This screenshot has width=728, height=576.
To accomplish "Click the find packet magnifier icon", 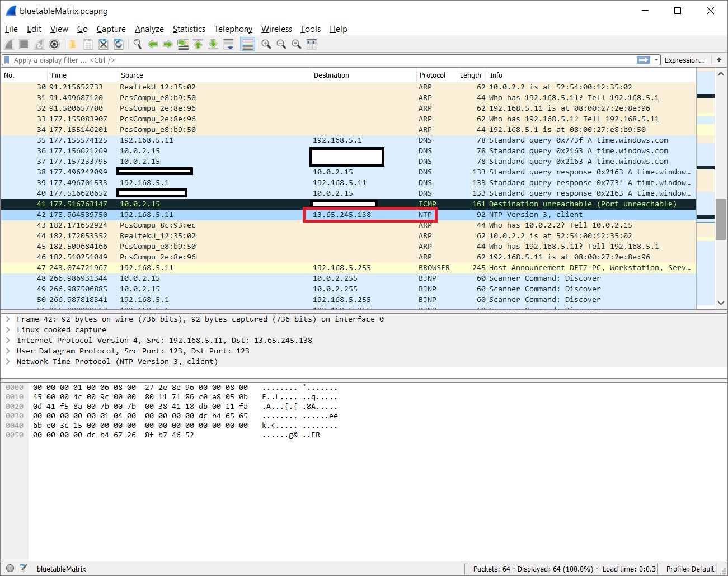I will pyautogui.click(x=137, y=44).
